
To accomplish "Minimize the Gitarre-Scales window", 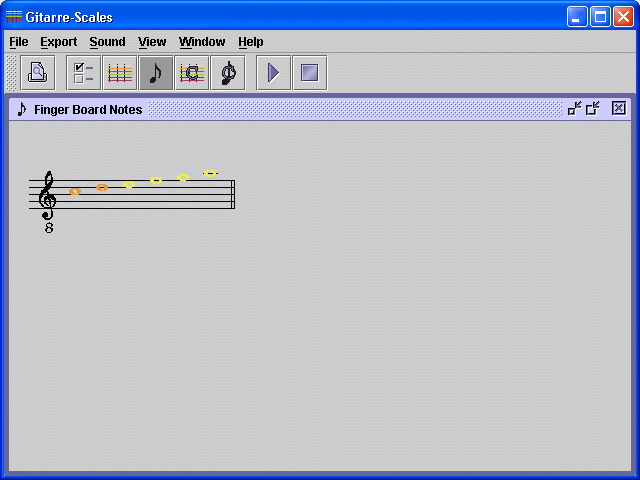I will tap(577, 17).
